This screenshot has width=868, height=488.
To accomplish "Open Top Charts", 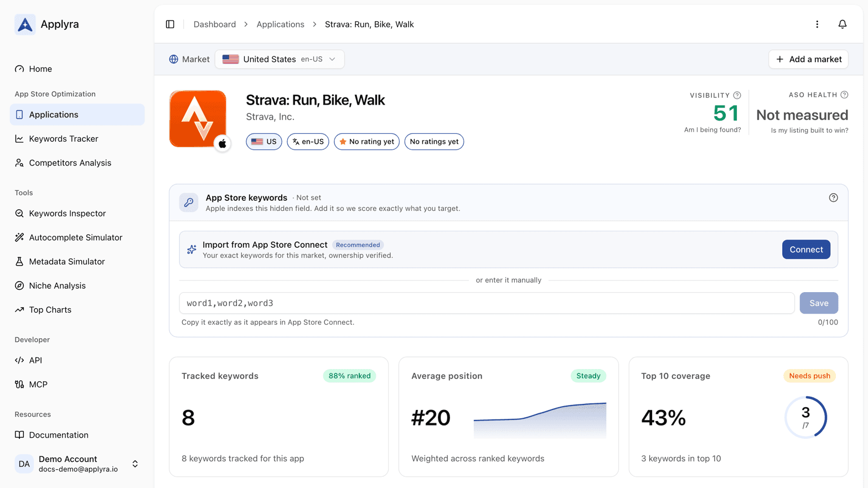I will [x=77, y=310].
